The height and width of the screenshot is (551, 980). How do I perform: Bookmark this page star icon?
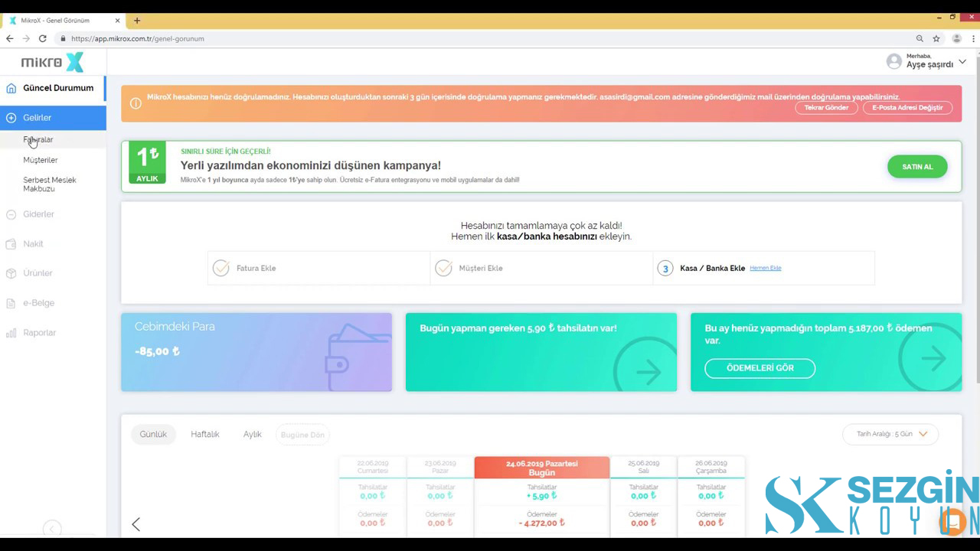[936, 38]
